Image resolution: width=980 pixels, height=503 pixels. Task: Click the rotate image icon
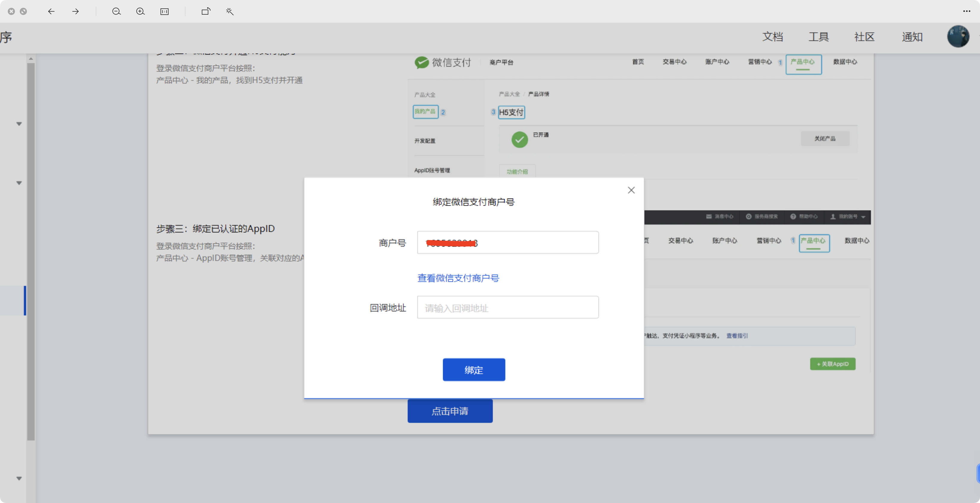click(x=206, y=11)
